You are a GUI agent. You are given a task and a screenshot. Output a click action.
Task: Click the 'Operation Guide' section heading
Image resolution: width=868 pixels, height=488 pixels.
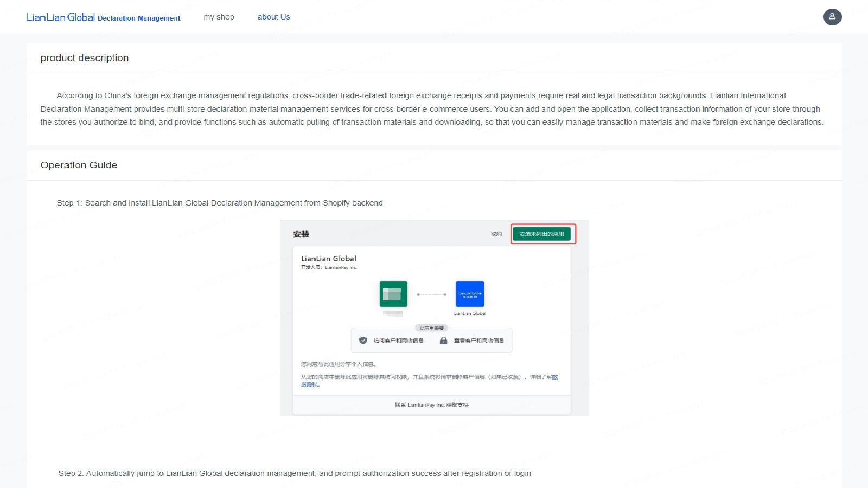point(79,165)
